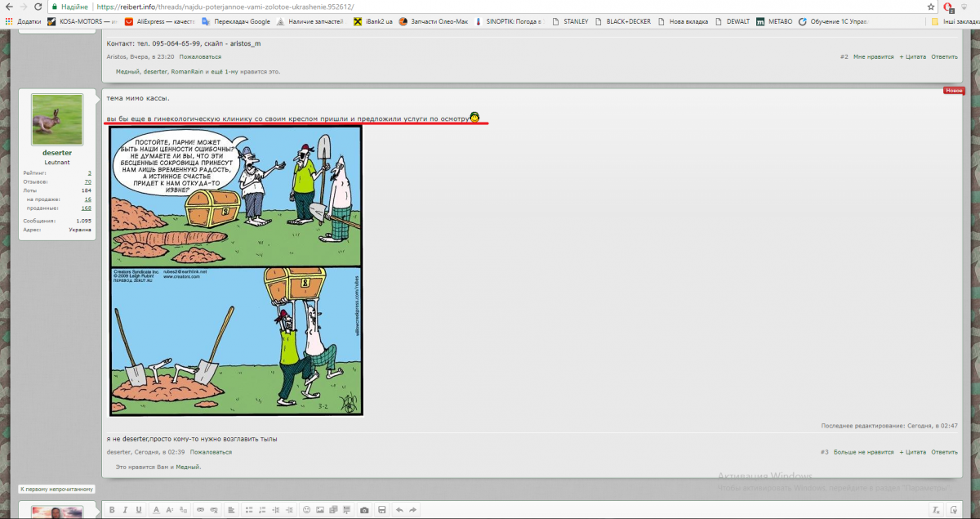Open the iBank2 ua bookmark
Screen dimensions: 980x519
[x=374, y=21]
